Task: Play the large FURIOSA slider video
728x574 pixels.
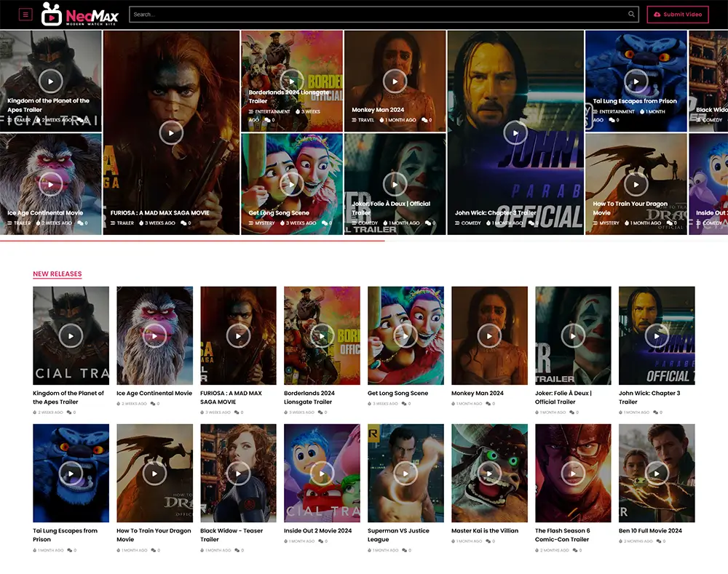Action: coord(171,132)
